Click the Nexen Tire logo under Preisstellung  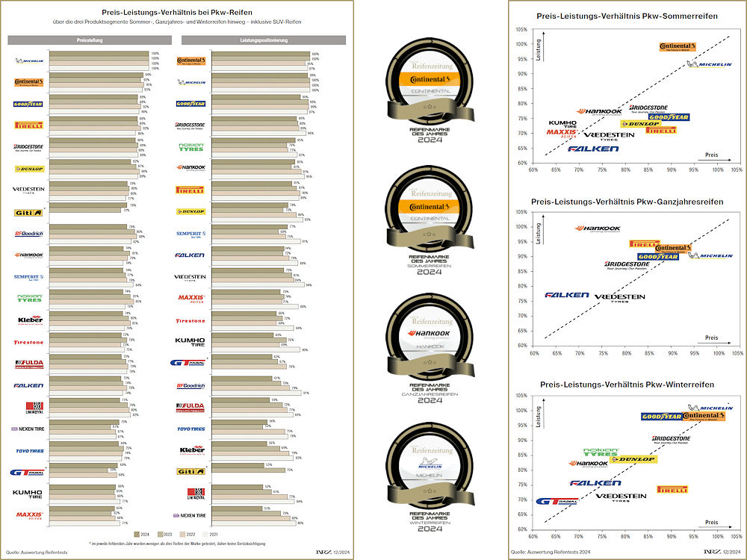pyautogui.click(x=28, y=429)
